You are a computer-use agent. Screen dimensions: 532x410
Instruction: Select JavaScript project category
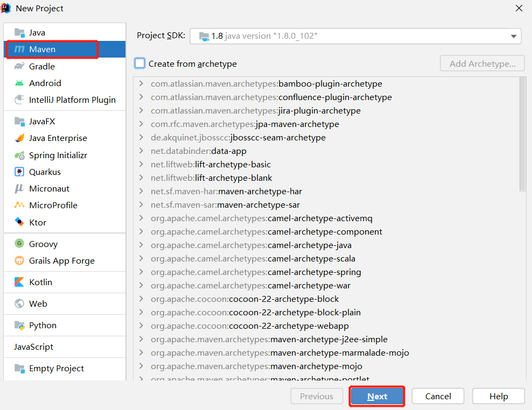pyautogui.click(x=65, y=347)
